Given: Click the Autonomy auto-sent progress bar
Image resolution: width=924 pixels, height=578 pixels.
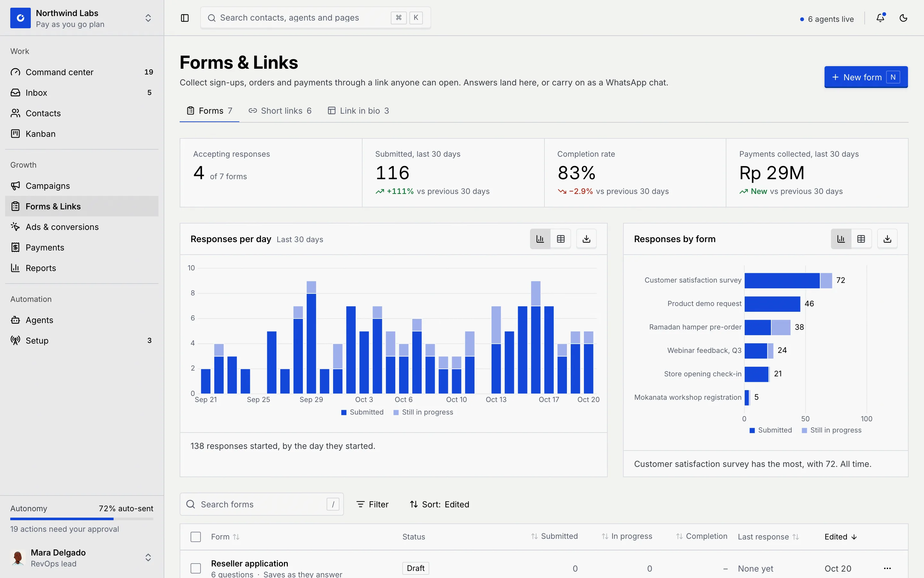Looking at the screenshot, I should click(x=82, y=519).
